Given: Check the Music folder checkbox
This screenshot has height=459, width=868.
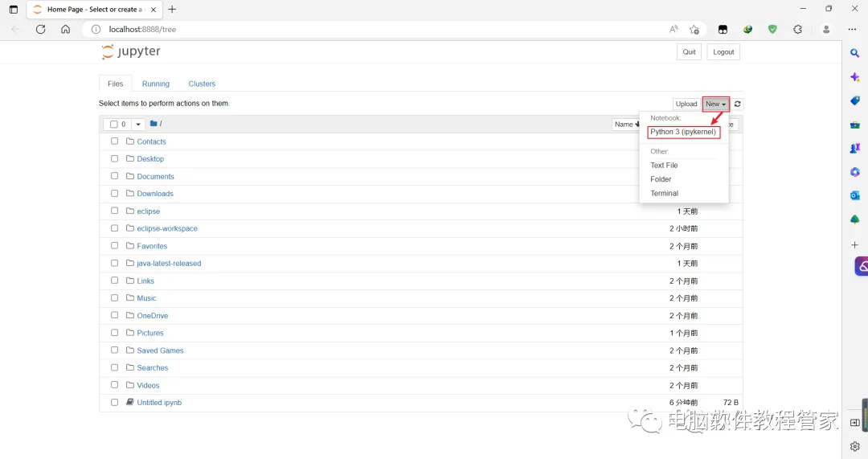Looking at the screenshot, I should (115, 298).
